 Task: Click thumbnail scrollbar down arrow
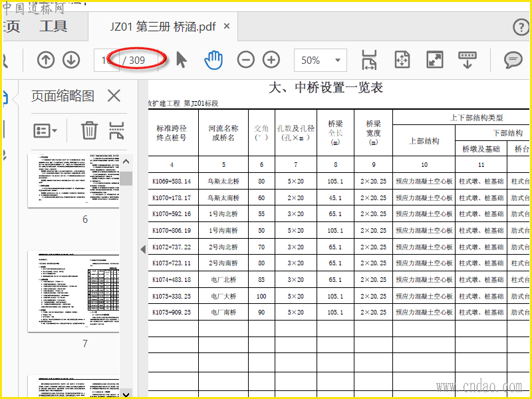[126, 394]
